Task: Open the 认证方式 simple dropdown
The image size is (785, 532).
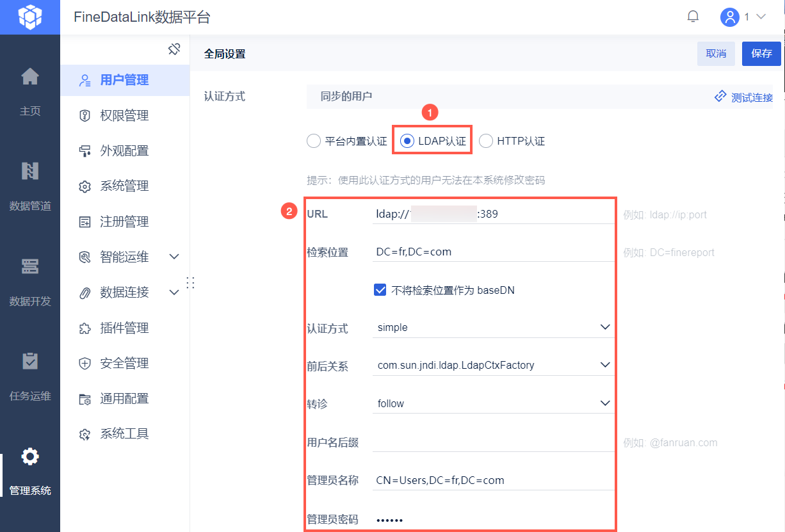Action: pyautogui.click(x=493, y=327)
